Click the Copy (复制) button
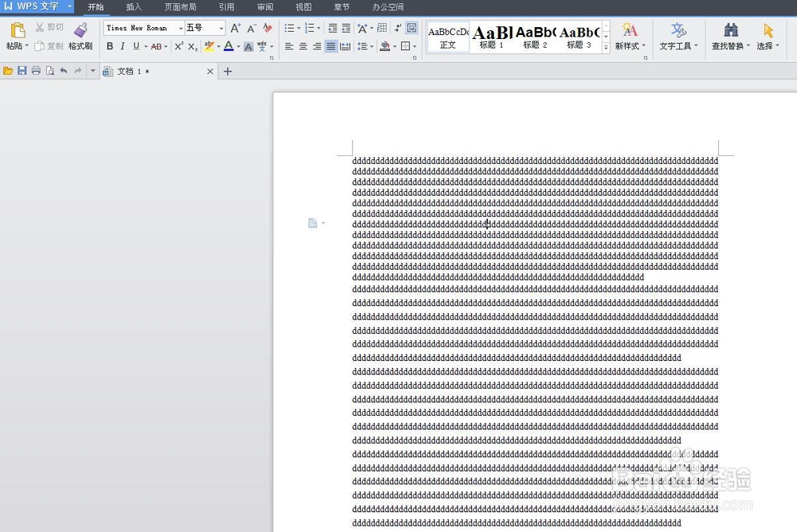Image resolution: width=797 pixels, height=532 pixels. [49, 46]
